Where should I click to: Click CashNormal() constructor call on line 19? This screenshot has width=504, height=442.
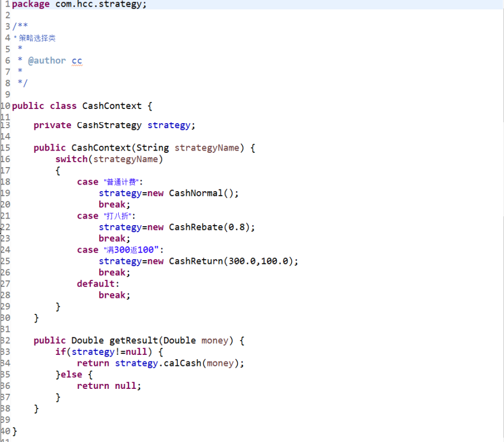(202, 193)
